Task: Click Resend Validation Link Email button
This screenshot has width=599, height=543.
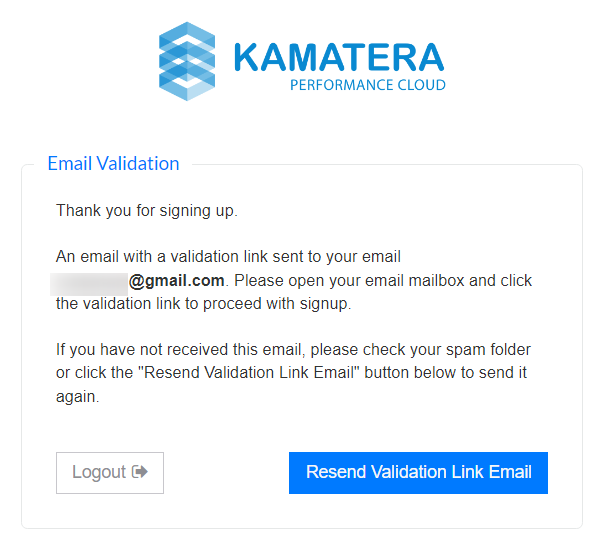Action: click(418, 473)
